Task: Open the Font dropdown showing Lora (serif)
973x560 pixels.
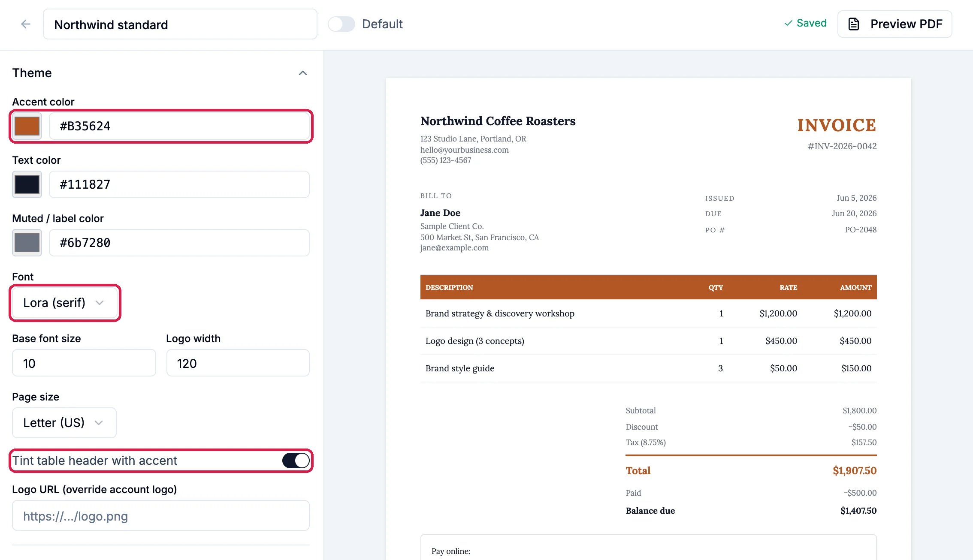Action: pyautogui.click(x=64, y=303)
